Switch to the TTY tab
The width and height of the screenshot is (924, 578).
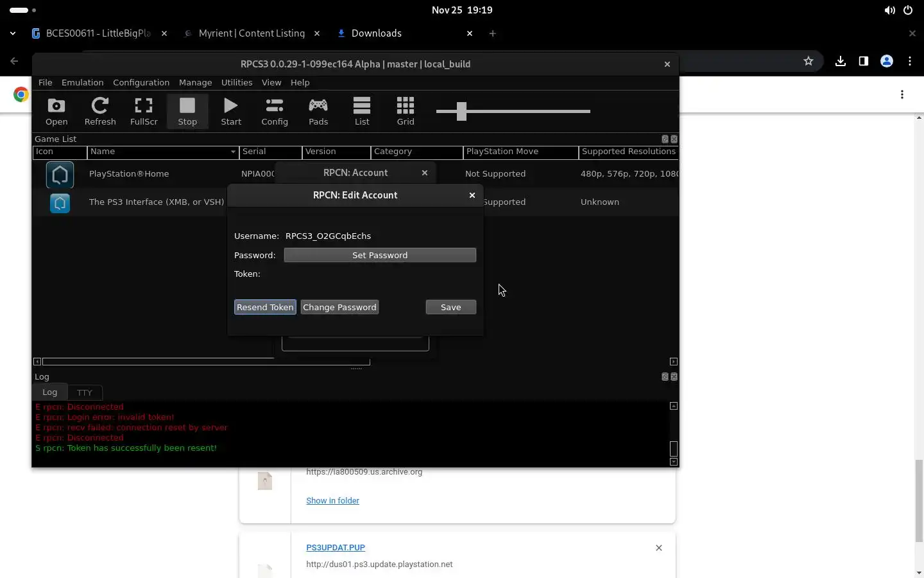[85, 392]
